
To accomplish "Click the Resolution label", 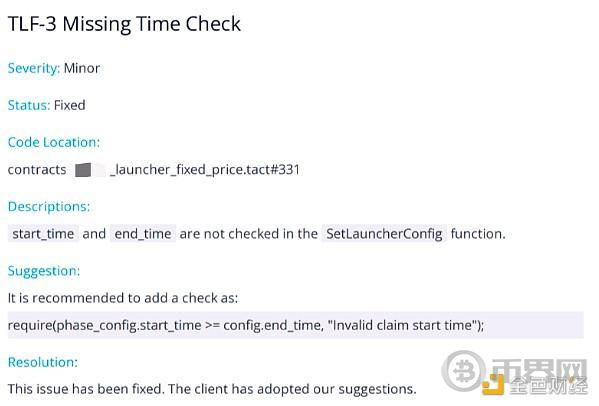I will click(x=43, y=362).
